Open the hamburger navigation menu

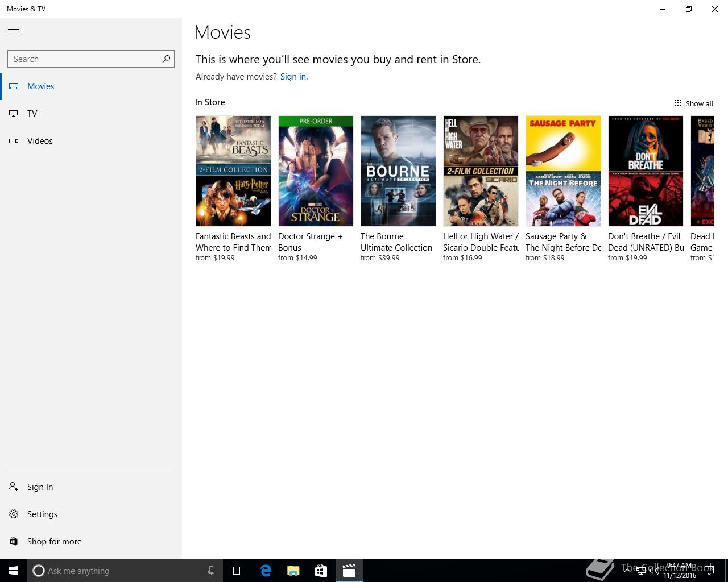[x=14, y=32]
